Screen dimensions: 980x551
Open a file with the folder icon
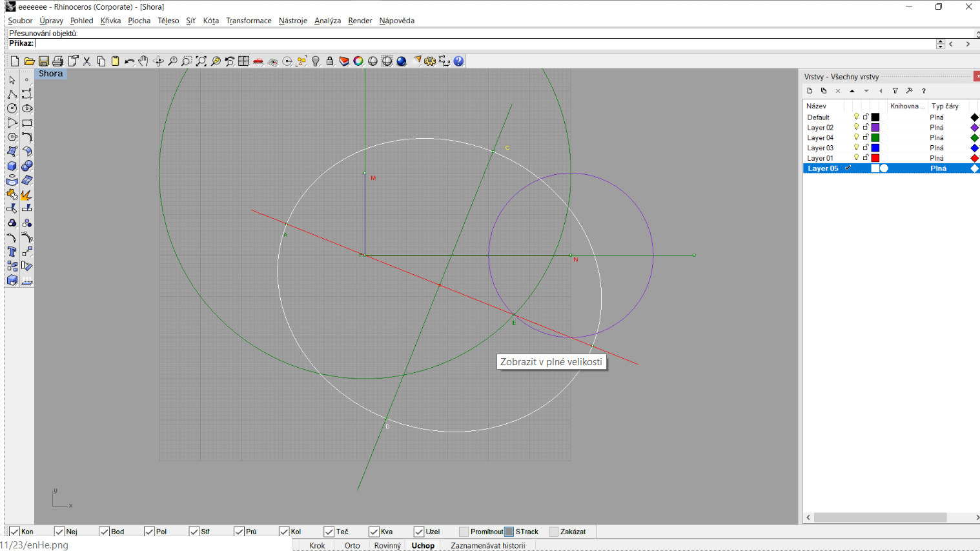(29, 61)
